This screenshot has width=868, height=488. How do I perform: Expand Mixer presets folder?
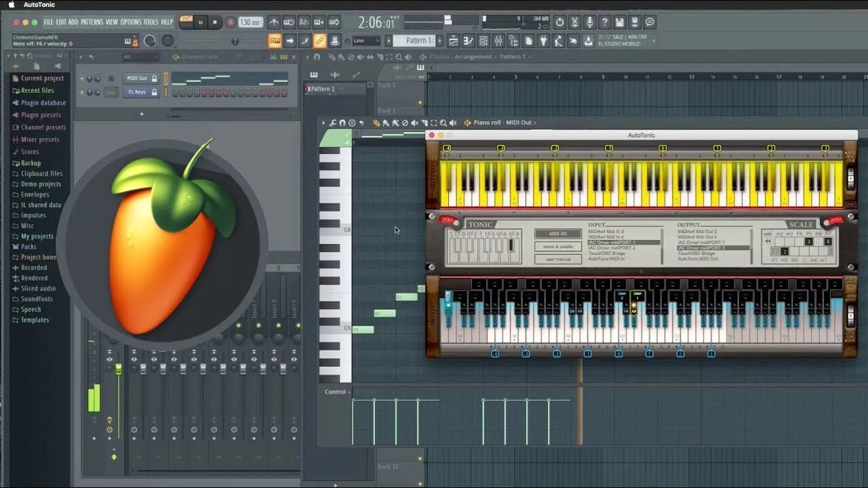tap(37, 140)
